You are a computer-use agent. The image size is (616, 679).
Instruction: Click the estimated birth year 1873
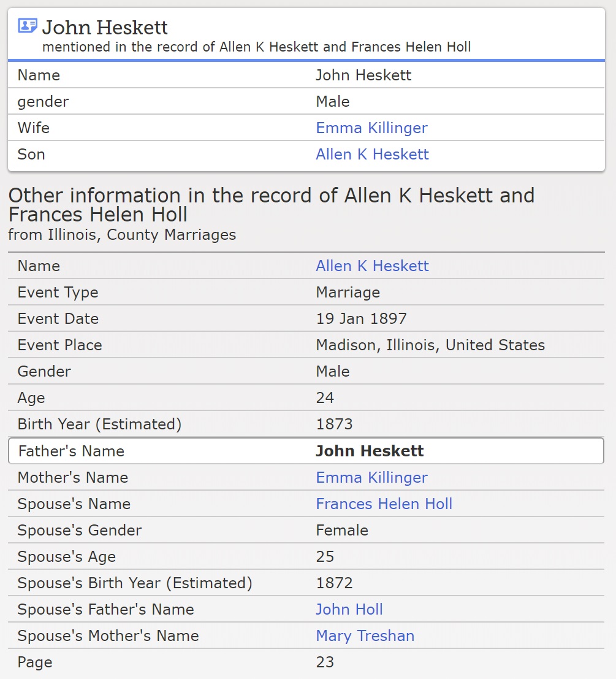click(x=334, y=424)
